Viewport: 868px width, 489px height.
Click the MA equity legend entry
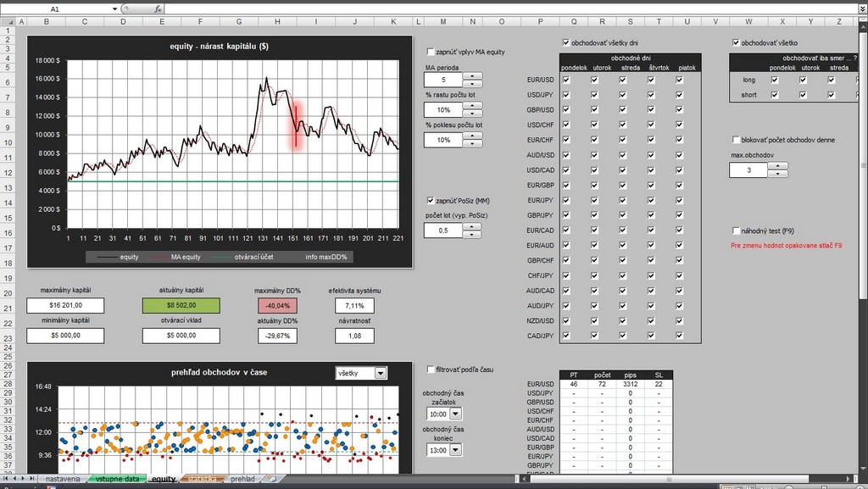175,257
